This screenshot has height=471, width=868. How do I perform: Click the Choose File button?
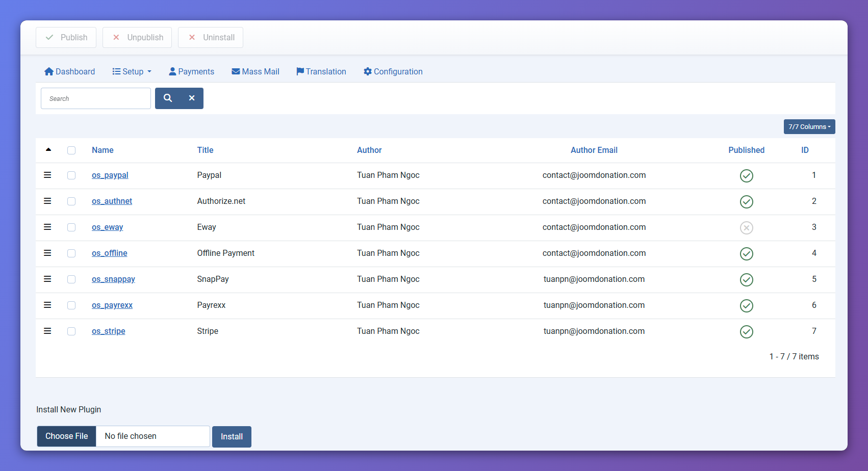67,436
